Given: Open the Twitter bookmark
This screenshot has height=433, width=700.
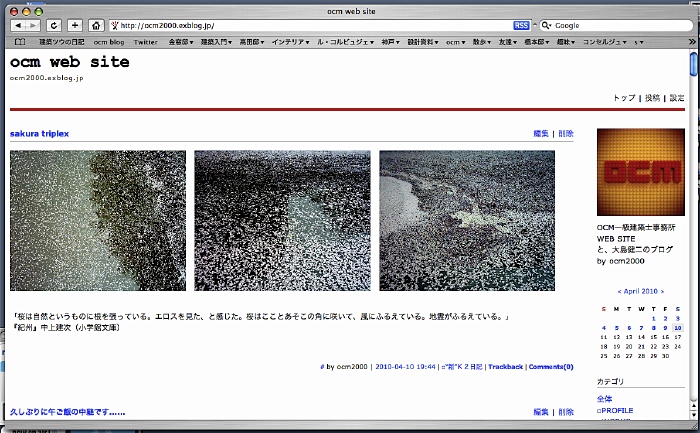Looking at the screenshot, I should point(145,42).
